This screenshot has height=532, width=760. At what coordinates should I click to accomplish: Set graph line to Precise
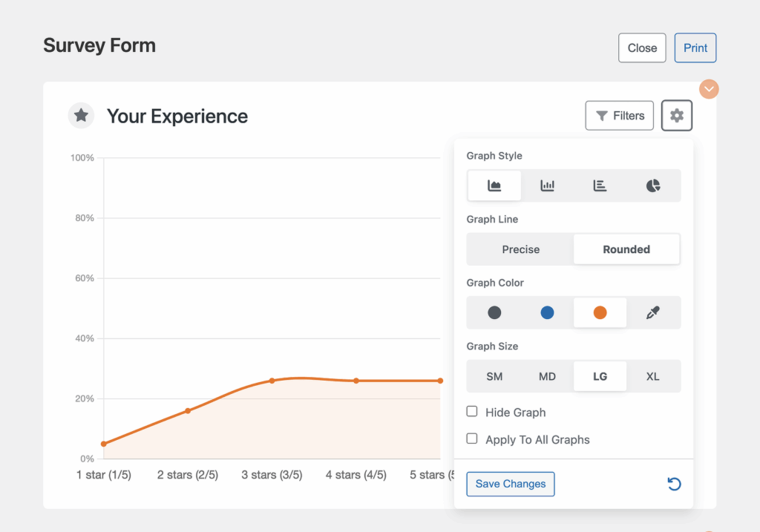(520, 249)
